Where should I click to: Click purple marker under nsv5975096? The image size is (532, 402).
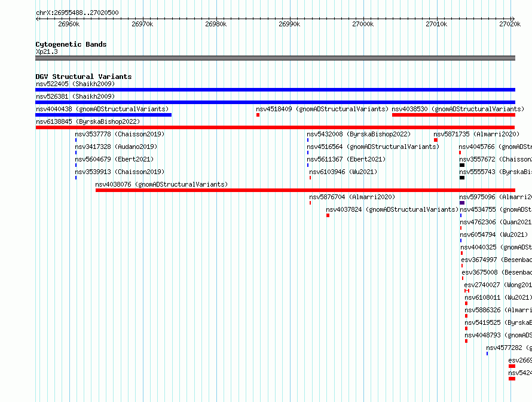462,203
